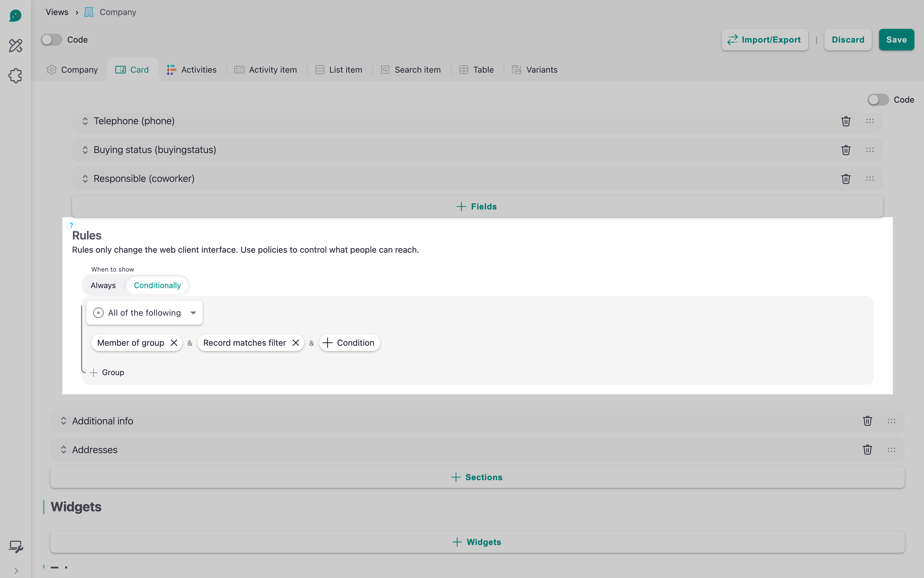Delete the Responsible (coworker) field
Image resolution: width=924 pixels, height=578 pixels.
tap(846, 179)
